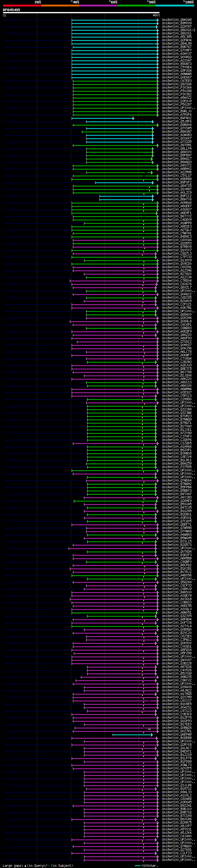
Task: Select label UniRef100_Q09CD0
Action: (177, 264)
